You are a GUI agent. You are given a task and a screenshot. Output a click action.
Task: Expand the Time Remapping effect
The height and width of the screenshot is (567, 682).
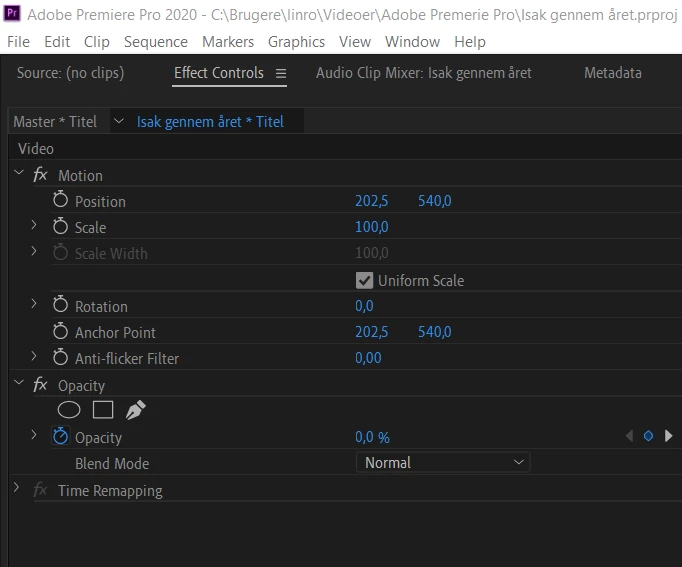click(16, 487)
